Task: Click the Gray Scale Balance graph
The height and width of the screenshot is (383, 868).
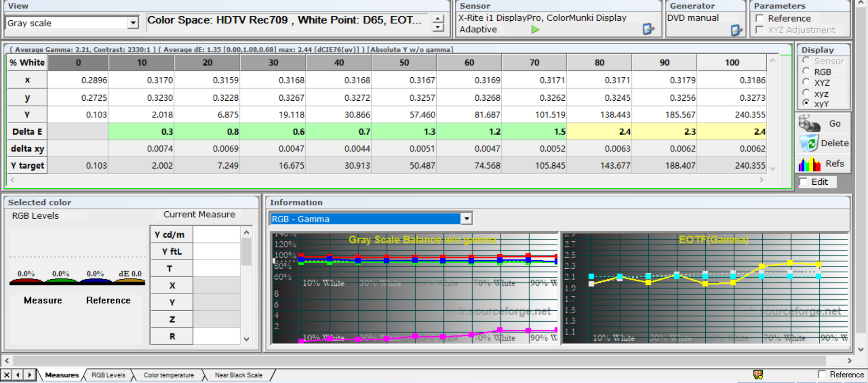Action: pyautogui.click(x=415, y=288)
